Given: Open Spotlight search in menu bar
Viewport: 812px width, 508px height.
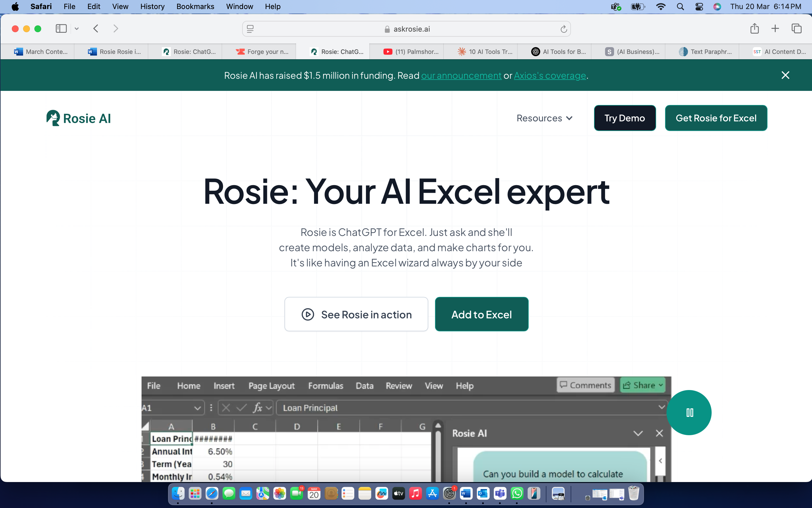Looking at the screenshot, I should (680, 6).
